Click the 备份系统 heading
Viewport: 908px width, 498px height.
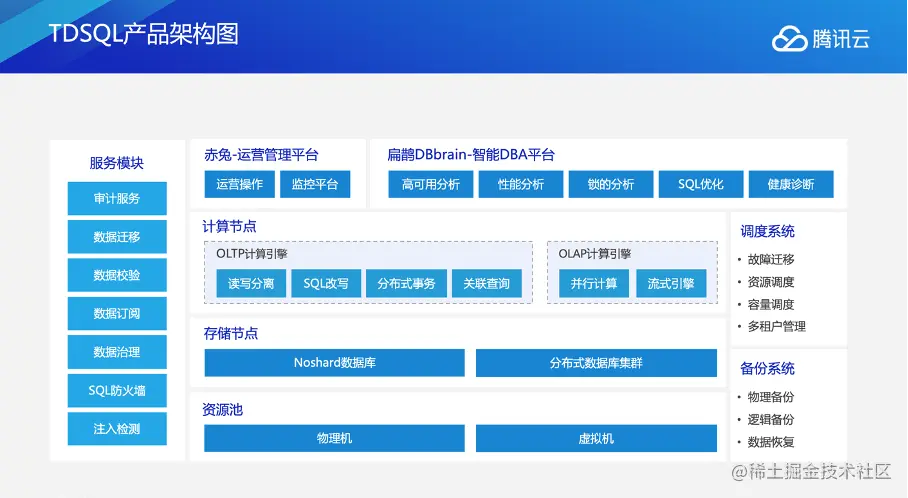tap(767, 368)
